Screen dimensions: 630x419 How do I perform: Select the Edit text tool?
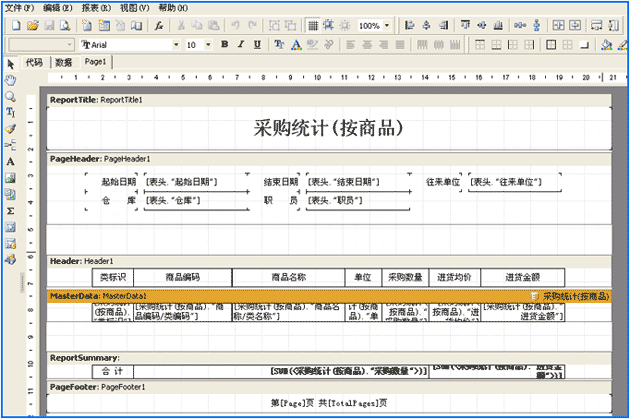[x=11, y=113]
